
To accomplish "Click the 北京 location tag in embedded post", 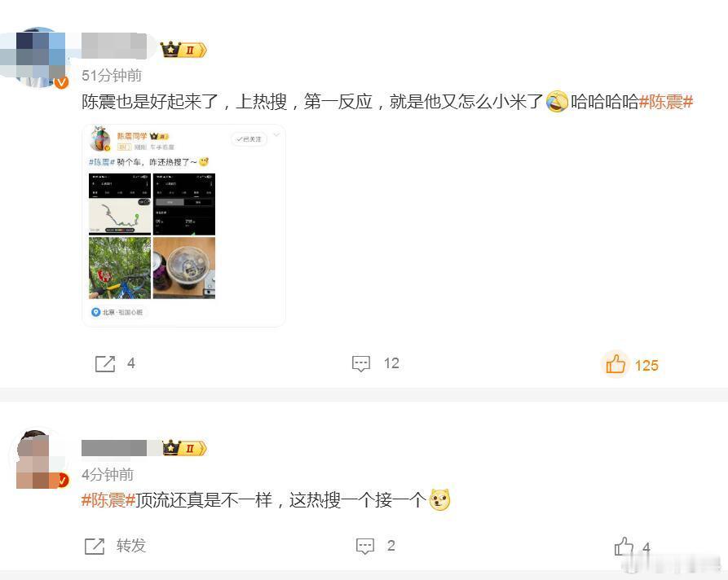I will point(117,312).
